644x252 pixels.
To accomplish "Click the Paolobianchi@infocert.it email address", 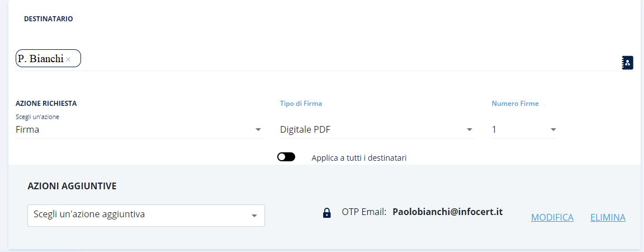I will (x=448, y=212).
